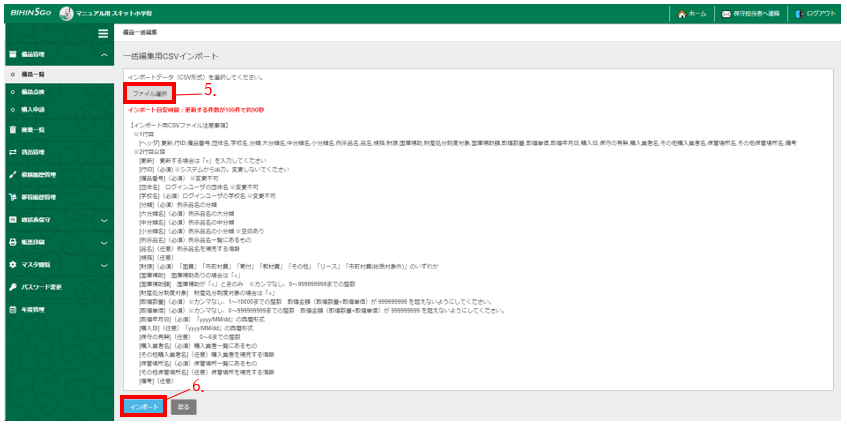
Task: Open 備品点検 in the sidebar
Action: pos(33,91)
